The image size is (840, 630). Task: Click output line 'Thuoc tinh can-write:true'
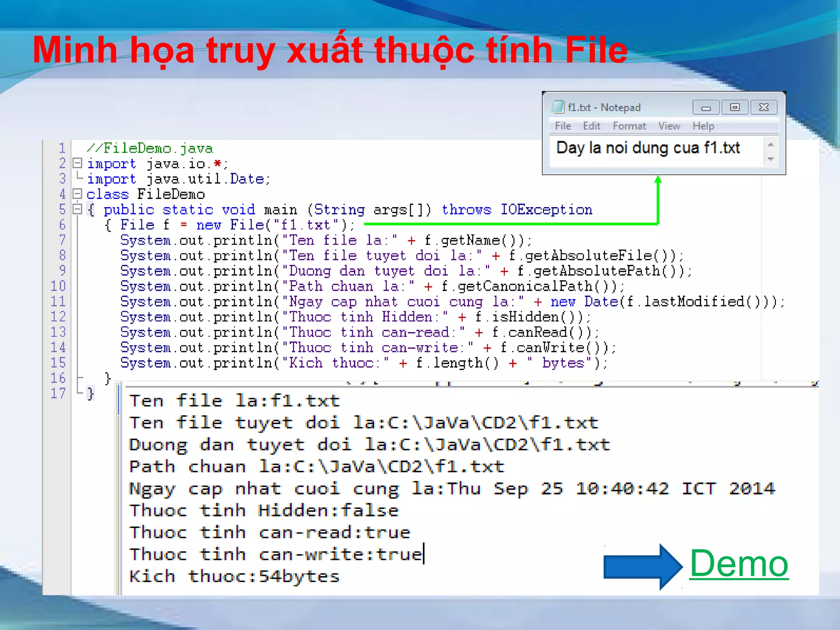pyautogui.click(x=276, y=555)
